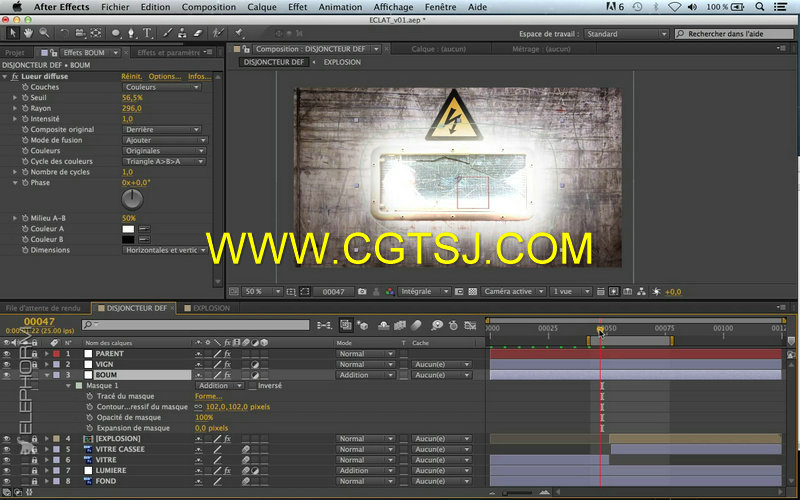Click the 00047 current time button in viewer

pos(333,291)
